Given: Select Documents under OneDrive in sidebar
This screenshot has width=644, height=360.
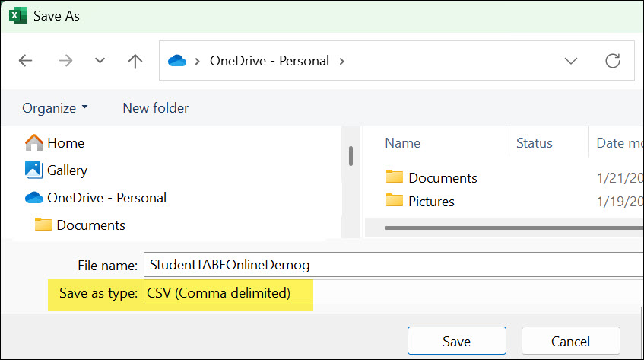Looking at the screenshot, I should tap(90, 225).
